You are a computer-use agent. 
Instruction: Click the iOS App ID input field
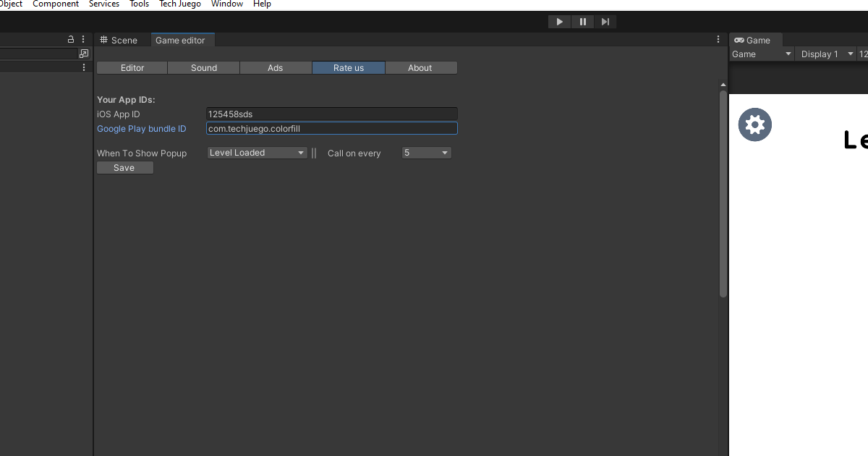[332, 114]
